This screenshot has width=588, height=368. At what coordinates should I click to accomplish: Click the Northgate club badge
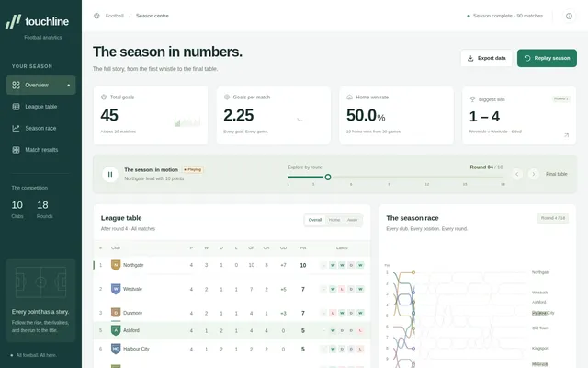pyautogui.click(x=116, y=265)
